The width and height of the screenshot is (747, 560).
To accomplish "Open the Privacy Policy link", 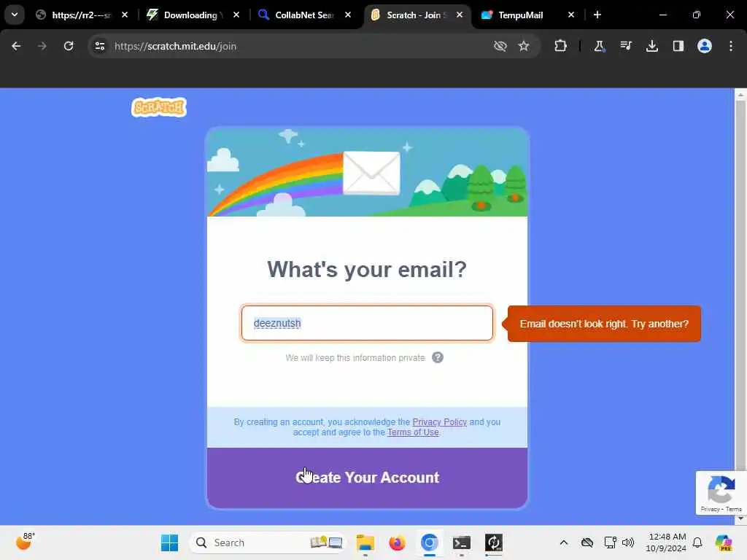I will (x=439, y=422).
